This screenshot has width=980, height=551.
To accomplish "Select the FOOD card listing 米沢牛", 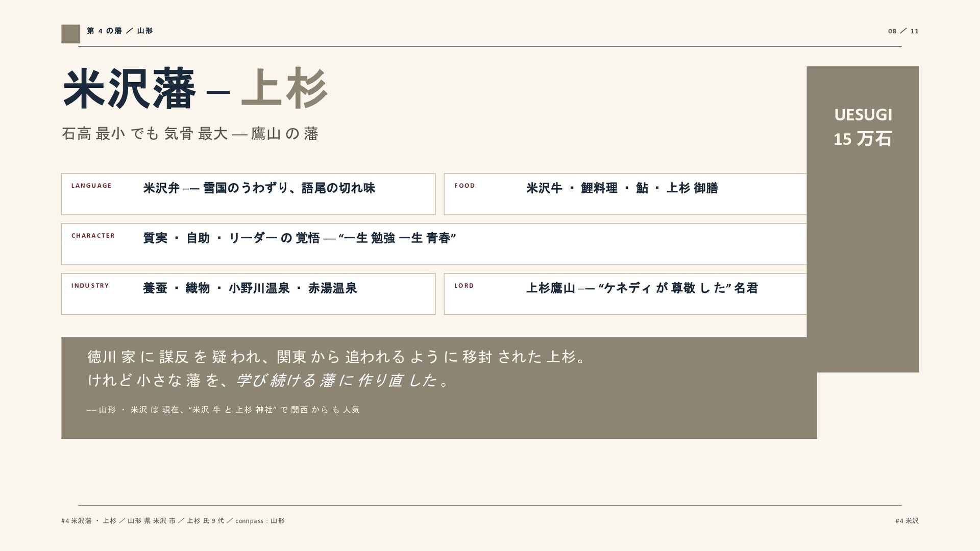I will [625, 194].
